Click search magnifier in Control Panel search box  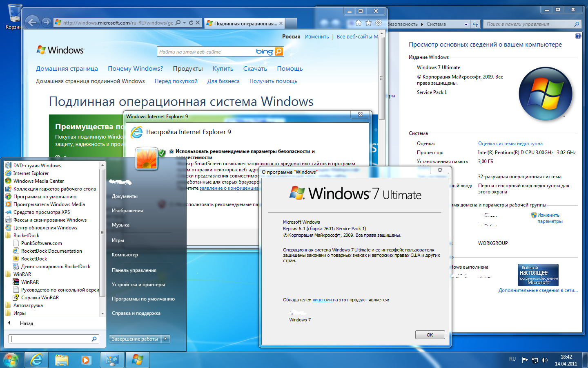[577, 24]
